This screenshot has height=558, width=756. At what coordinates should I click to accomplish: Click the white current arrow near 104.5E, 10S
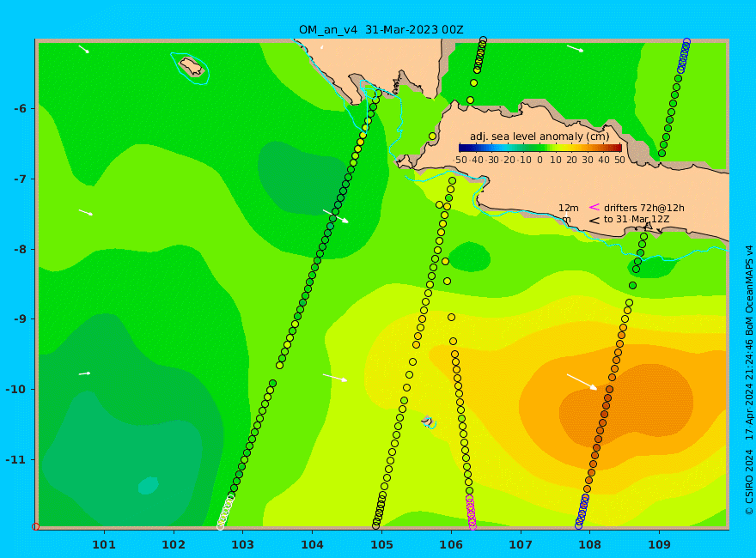coord(335,378)
